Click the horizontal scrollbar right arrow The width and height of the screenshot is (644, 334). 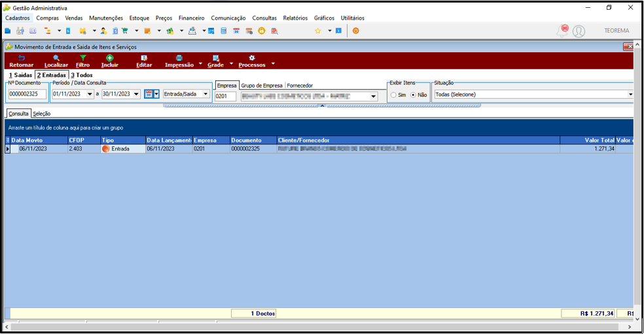(630, 327)
